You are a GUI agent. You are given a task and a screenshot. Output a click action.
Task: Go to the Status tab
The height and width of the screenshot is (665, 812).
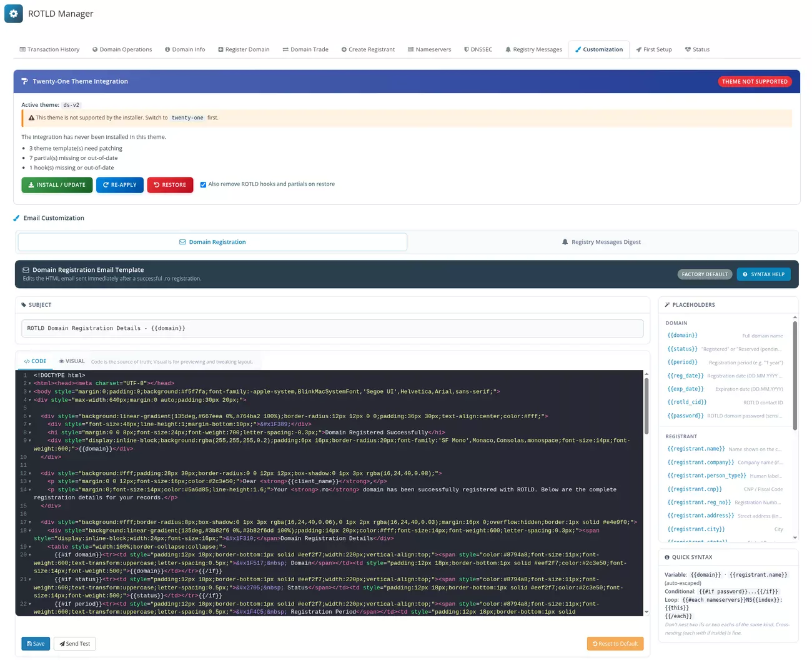click(697, 49)
